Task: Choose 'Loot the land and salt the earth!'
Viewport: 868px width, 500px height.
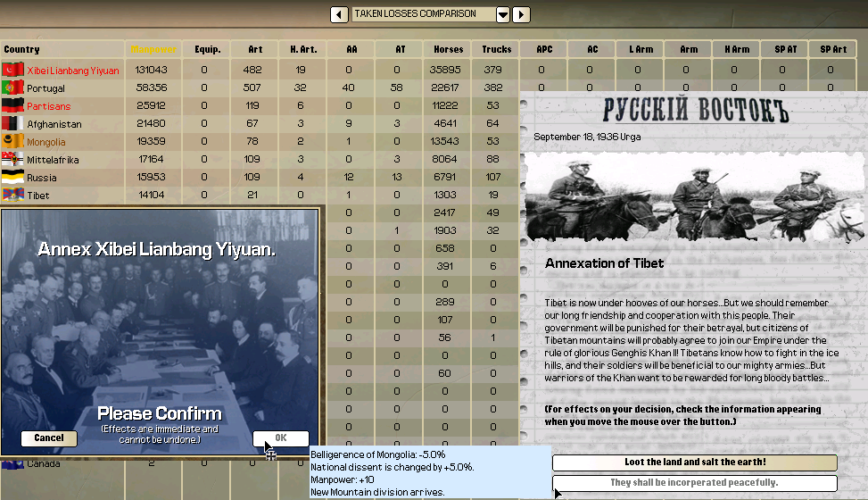Action: coord(695,462)
